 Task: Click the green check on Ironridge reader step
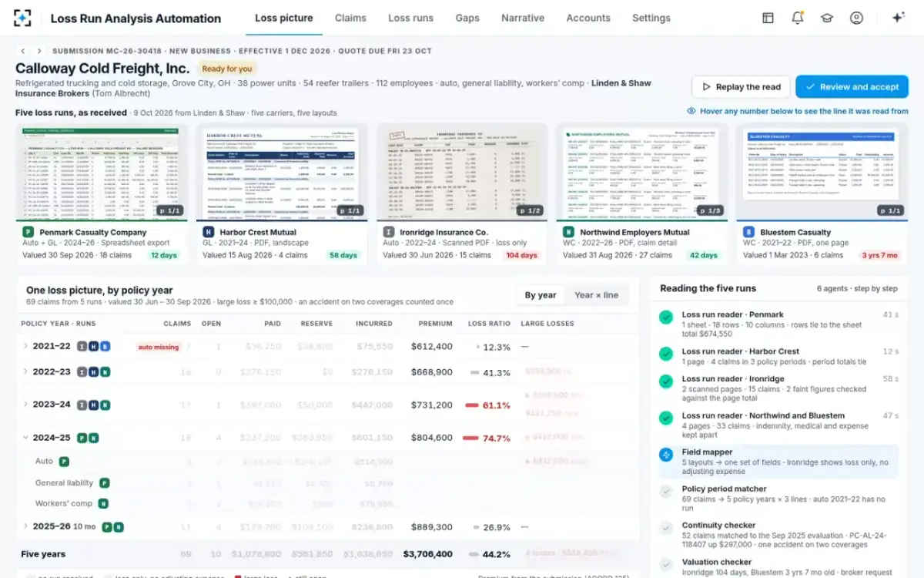[x=666, y=381]
